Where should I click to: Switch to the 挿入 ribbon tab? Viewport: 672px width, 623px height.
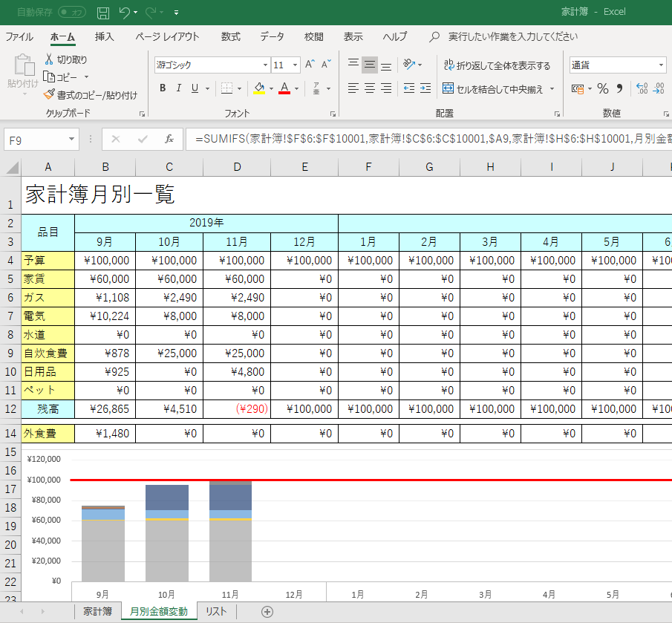coord(104,37)
